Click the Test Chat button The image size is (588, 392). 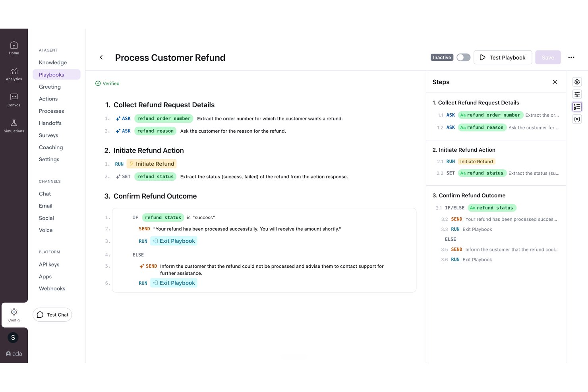(x=52, y=315)
